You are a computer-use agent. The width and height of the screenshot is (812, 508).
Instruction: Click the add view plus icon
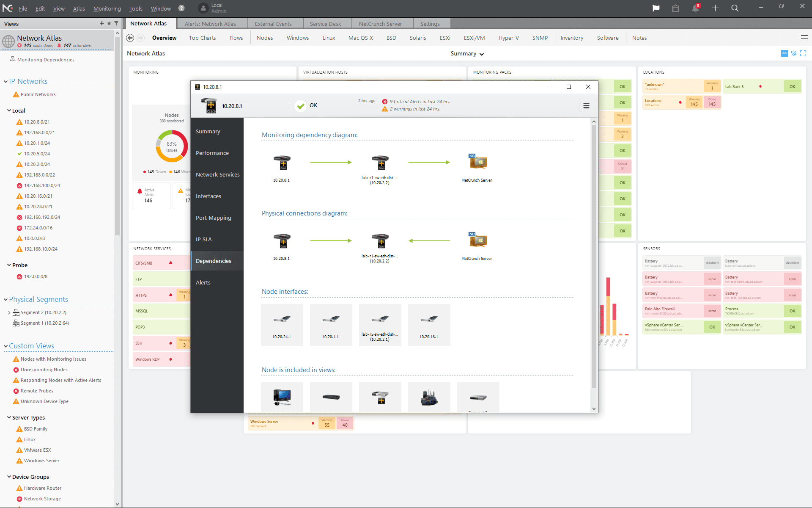[102, 23]
